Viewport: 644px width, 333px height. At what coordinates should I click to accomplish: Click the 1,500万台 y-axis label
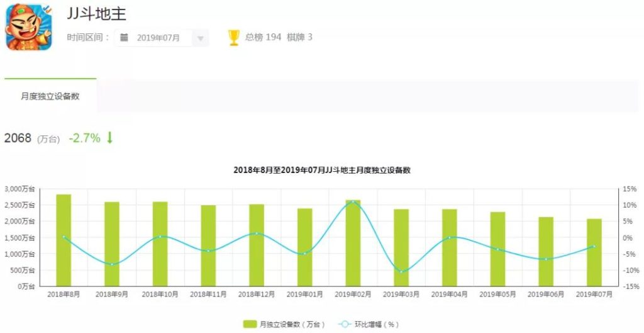19,237
